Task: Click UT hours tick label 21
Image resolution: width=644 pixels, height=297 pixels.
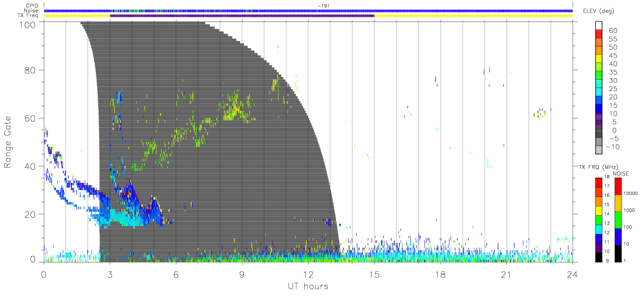Action: pos(506,274)
